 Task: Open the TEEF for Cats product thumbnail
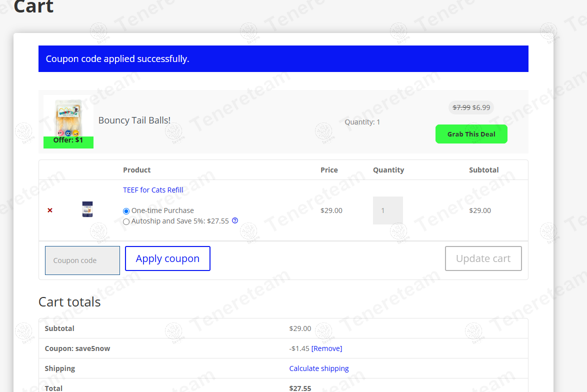(x=87, y=209)
